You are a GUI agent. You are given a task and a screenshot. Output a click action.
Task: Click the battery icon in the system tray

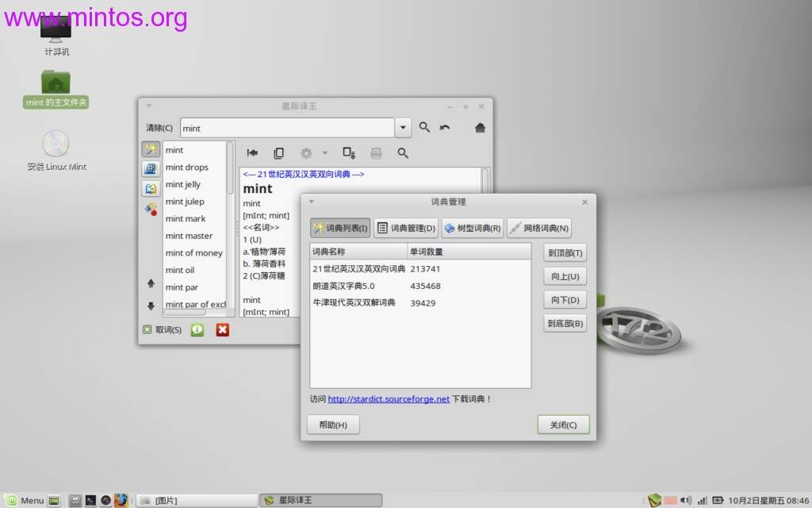point(718,500)
